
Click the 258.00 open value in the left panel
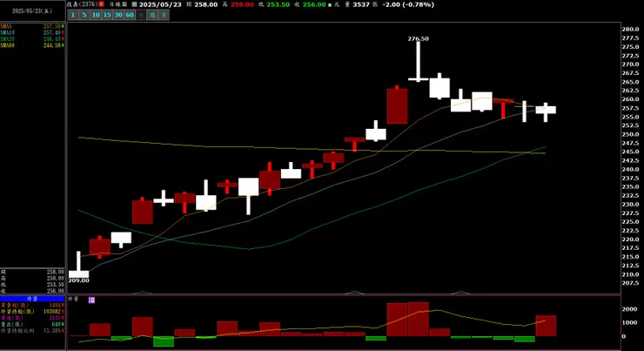[55, 272]
